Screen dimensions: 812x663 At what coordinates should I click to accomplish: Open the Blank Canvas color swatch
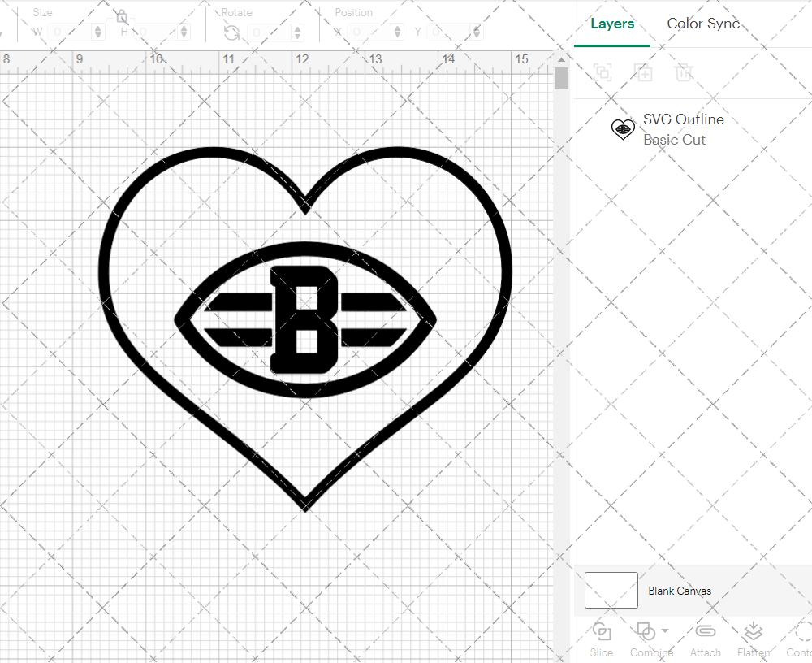coord(610,591)
